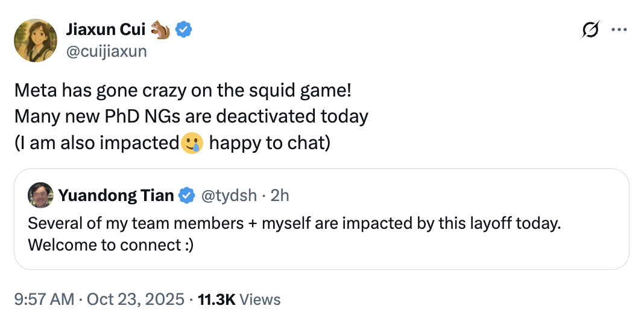
Task: Open the three-dot more options menu
Action: 619,30
